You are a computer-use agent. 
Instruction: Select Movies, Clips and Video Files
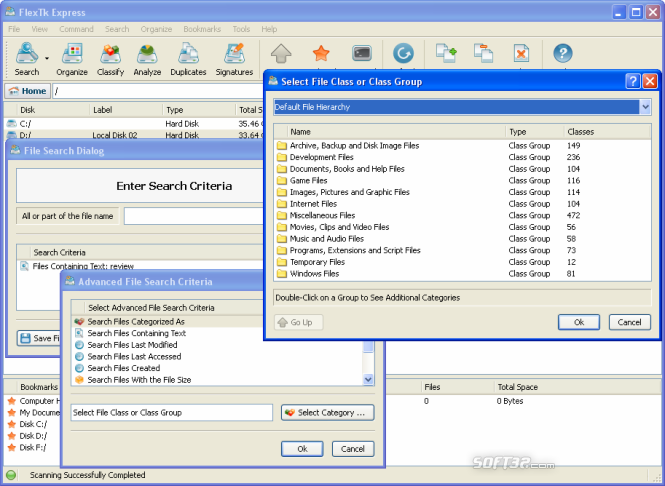point(462,227)
